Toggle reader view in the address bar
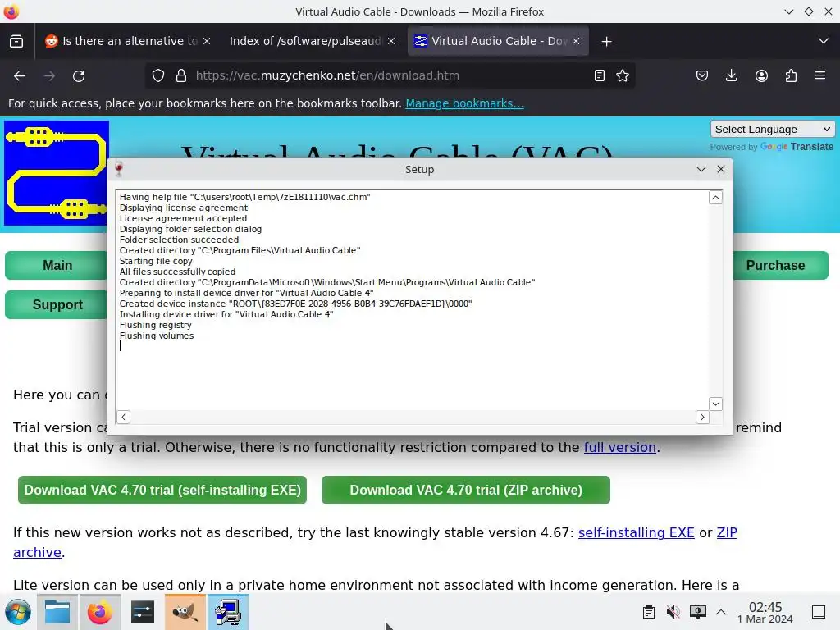This screenshot has height=630, width=840. pyautogui.click(x=600, y=75)
